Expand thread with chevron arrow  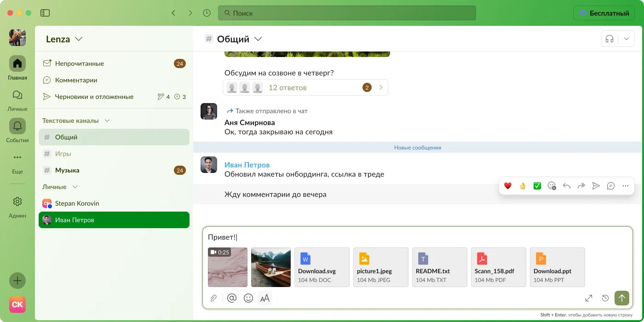pyautogui.click(x=381, y=87)
